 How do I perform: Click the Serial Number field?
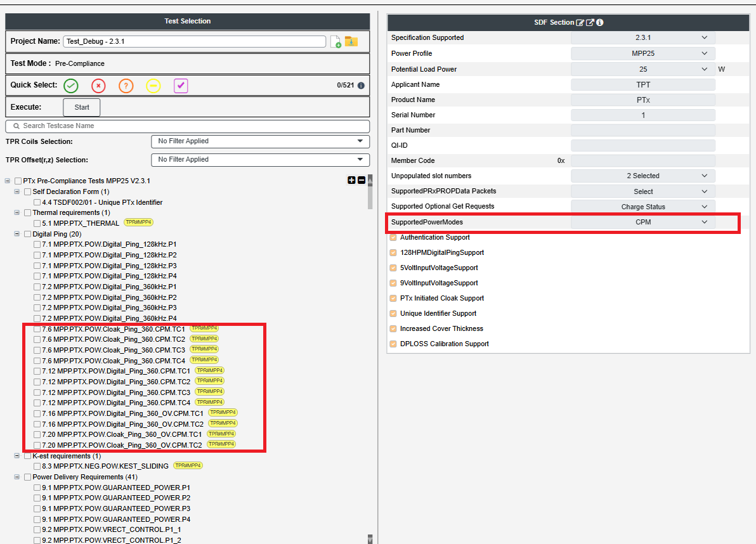click(642, 115)
